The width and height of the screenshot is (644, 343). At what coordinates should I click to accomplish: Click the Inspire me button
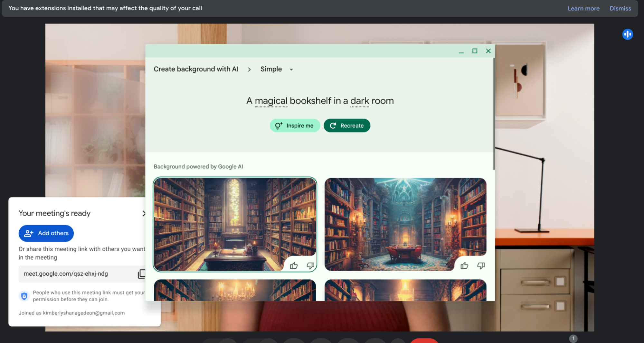(295, 125)
